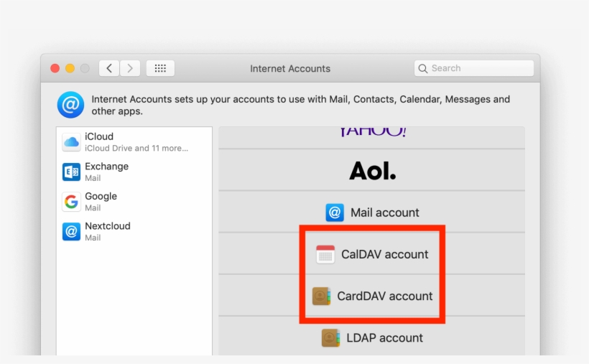
Task: Click the blue Internet Accounts @ icon
Action: (70, 105)
